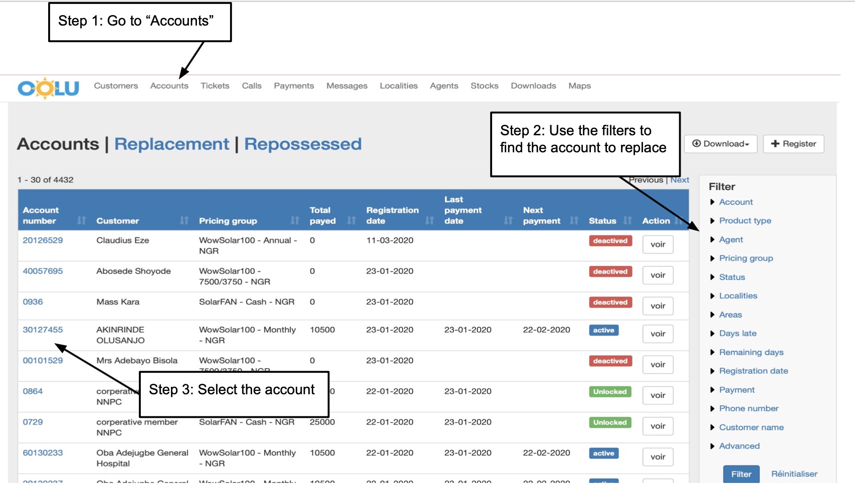Expand the Days late filter
This screenshot has height=504, width=855.
pos(737,333)
